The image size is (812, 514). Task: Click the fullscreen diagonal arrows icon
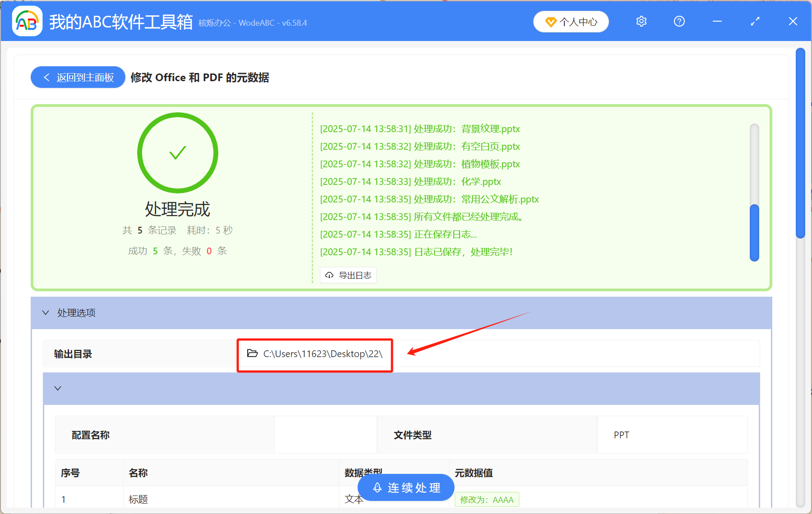[x=755, y=21]
